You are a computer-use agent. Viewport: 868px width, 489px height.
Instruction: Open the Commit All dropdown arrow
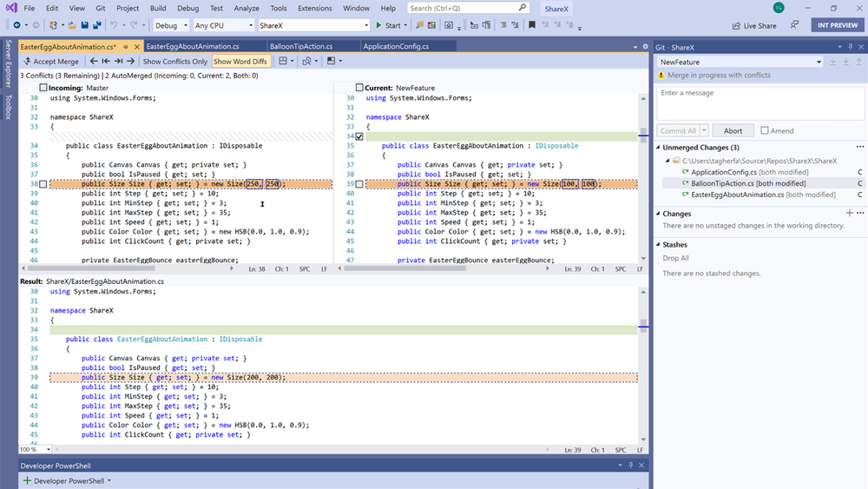704,130
